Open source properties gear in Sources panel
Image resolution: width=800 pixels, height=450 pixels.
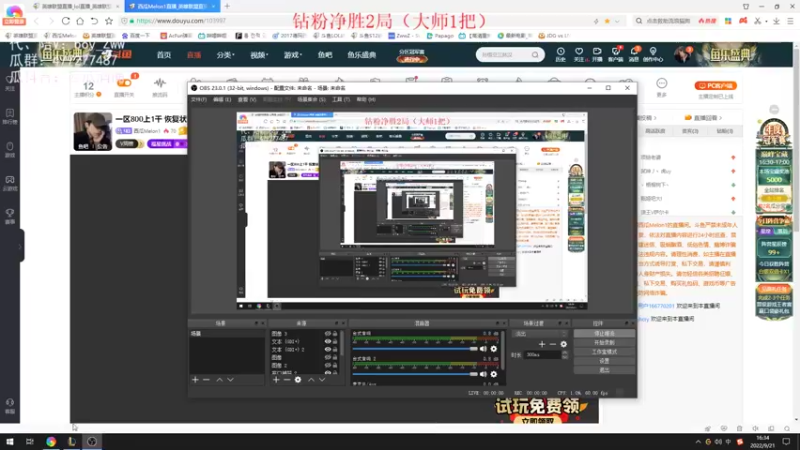coord(298,380)
